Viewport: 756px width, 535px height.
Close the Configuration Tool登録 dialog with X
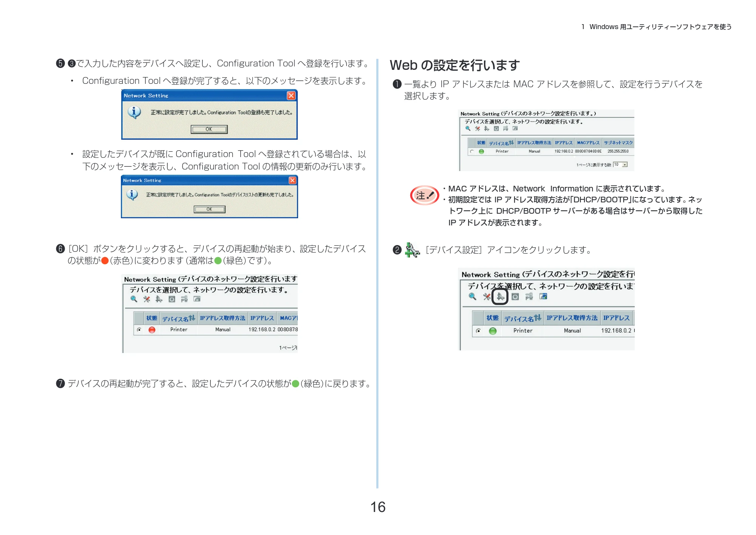tap(291, 96)
